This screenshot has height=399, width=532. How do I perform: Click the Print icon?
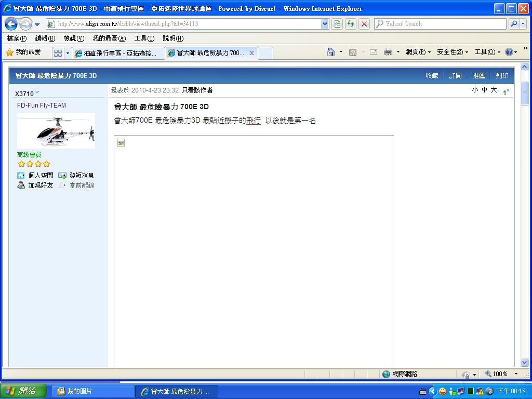click(388, 52)
